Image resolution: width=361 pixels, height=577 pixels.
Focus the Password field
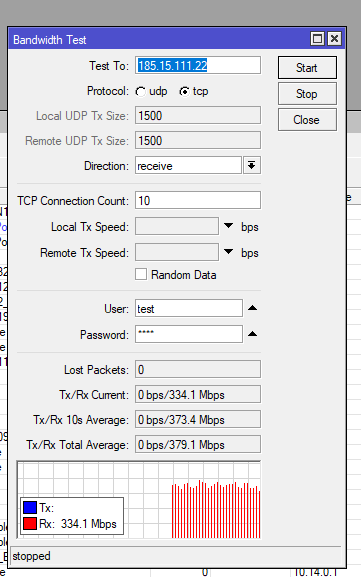(x=189, y=334)
